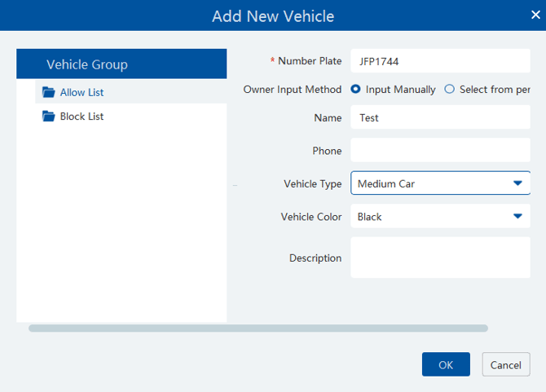
Task: Select the Block List group label
Action: tap(81, 117)
